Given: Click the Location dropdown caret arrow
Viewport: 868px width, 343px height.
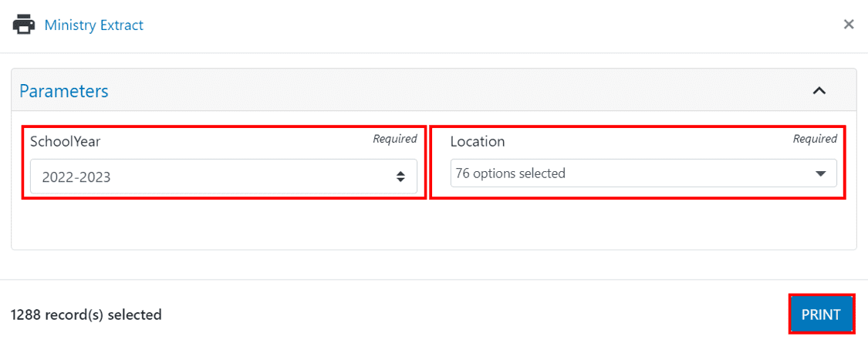Looking at the screenshot, I should point(820,173).
